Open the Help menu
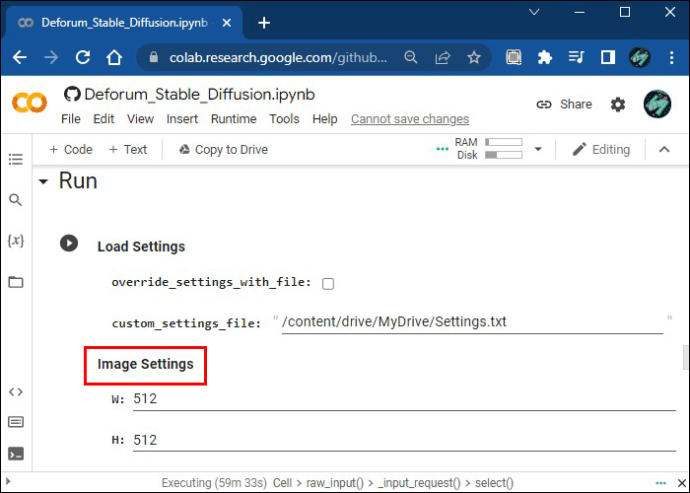Screen dimensions: 690x493 tap(325, 119)
